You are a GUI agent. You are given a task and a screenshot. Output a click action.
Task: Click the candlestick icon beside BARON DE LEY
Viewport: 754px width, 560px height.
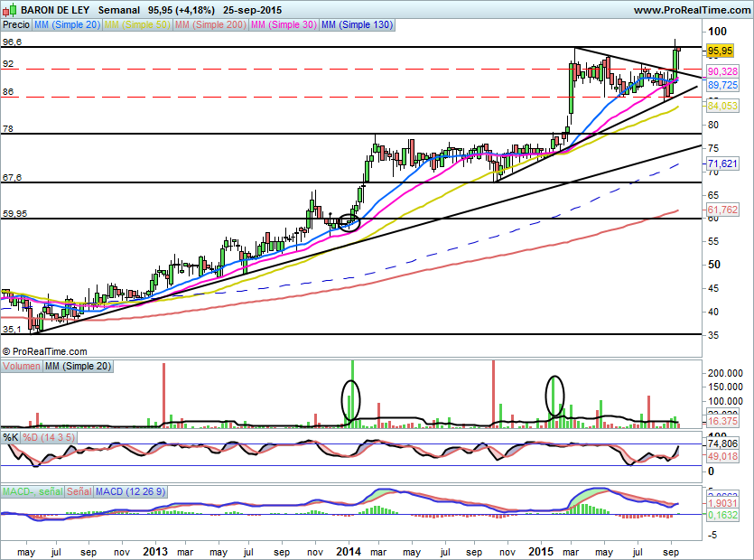(x=10, y=9)
